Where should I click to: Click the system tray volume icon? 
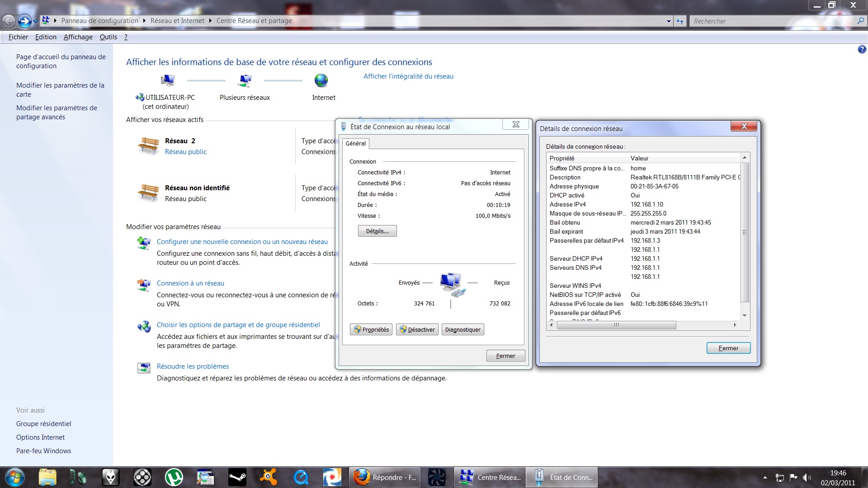pyautogui.click(x=807, y=477)
